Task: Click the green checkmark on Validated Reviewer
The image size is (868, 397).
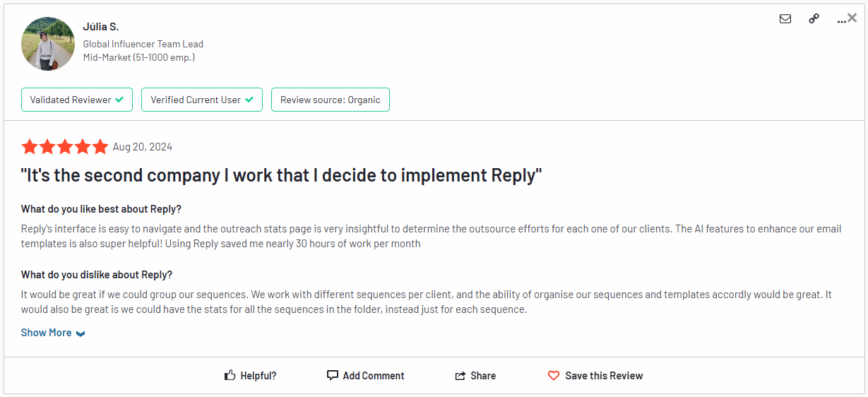Action: click(119, 100)
